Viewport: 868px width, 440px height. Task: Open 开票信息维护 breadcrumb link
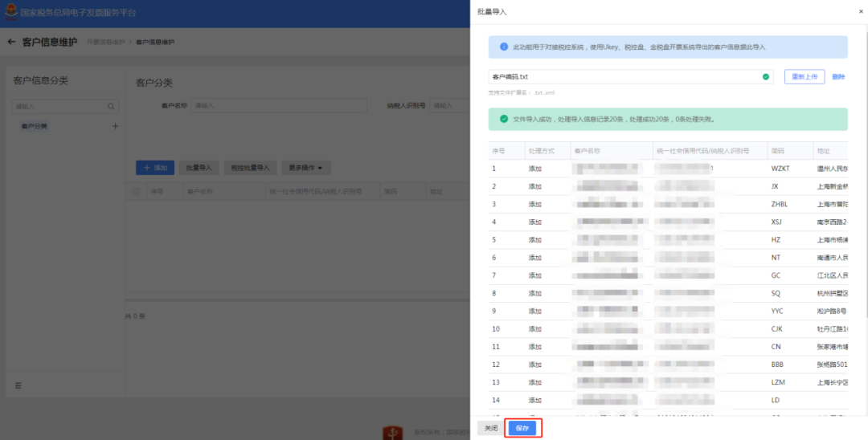coord(105,42)
